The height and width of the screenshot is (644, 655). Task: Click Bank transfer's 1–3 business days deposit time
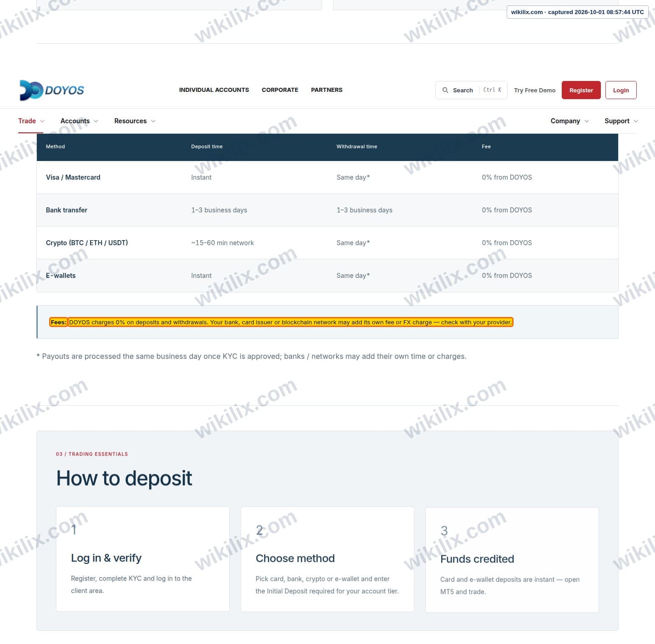[x=219, y=210]
